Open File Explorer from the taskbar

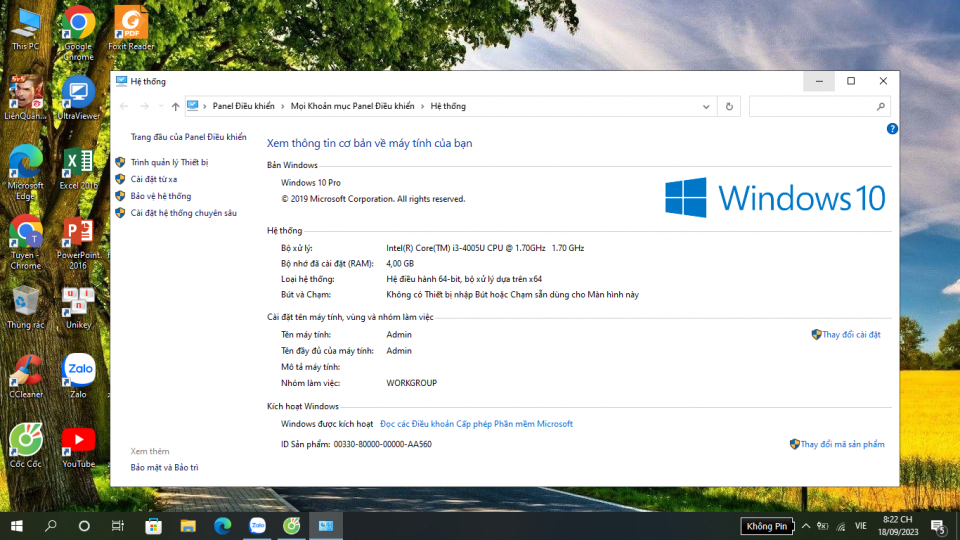(187, 525)
